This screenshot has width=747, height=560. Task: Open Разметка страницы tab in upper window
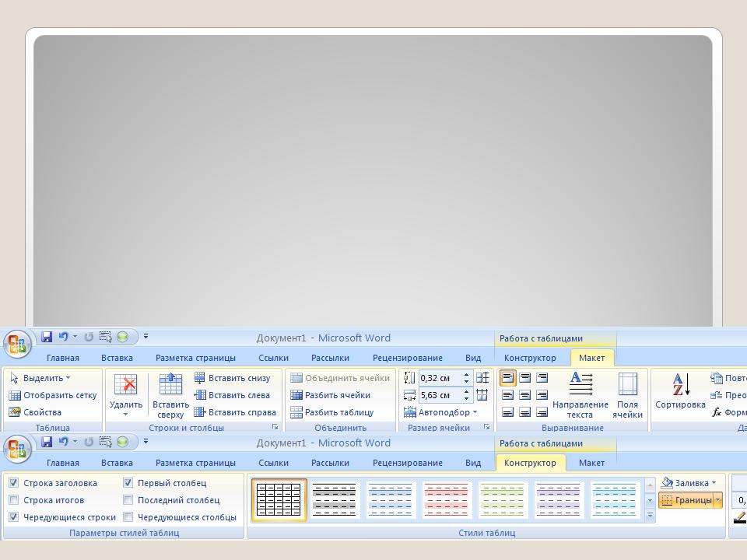(x=195, y=358)
